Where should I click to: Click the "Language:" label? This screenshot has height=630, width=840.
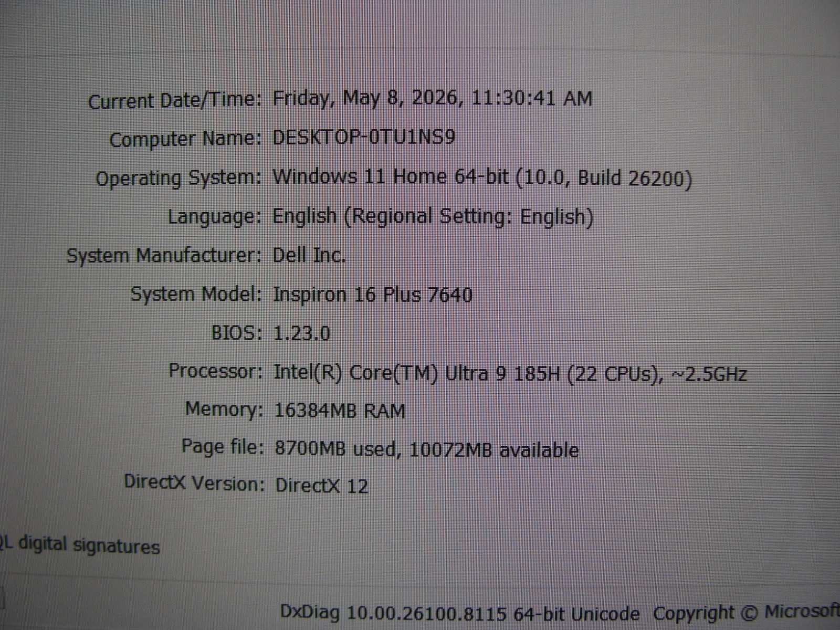(215, 217)
